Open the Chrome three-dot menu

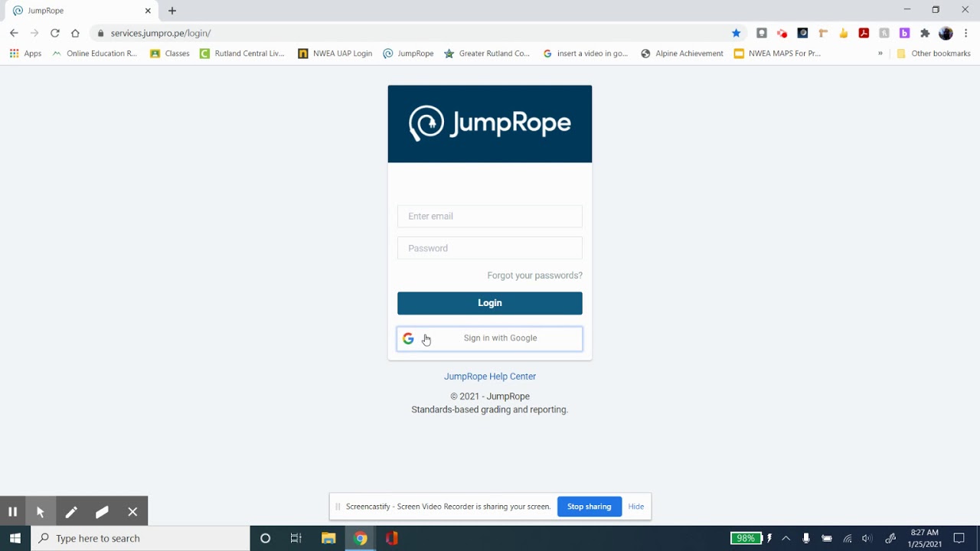point(966,33)
